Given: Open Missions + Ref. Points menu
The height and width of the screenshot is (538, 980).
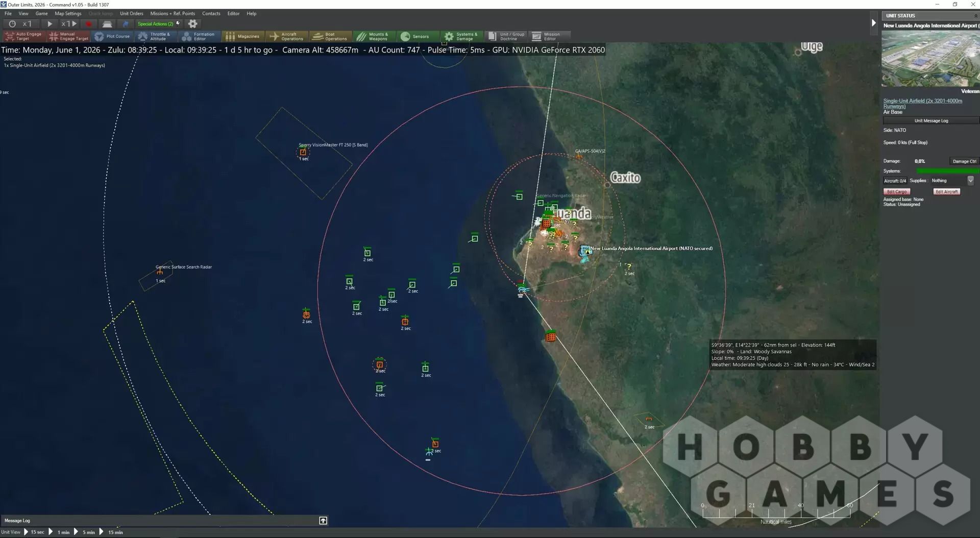Looking at the screenshot, I should [x=173, y=13].
